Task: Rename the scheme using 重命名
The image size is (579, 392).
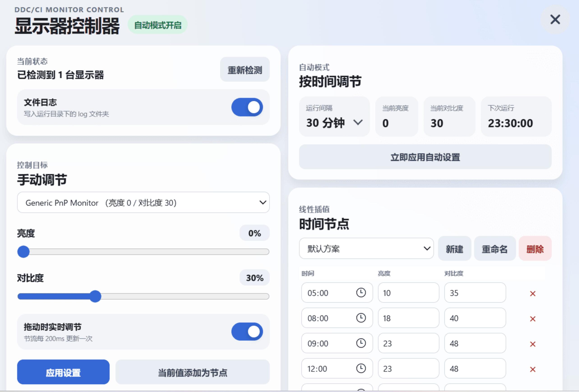Action: pos(495,249)
